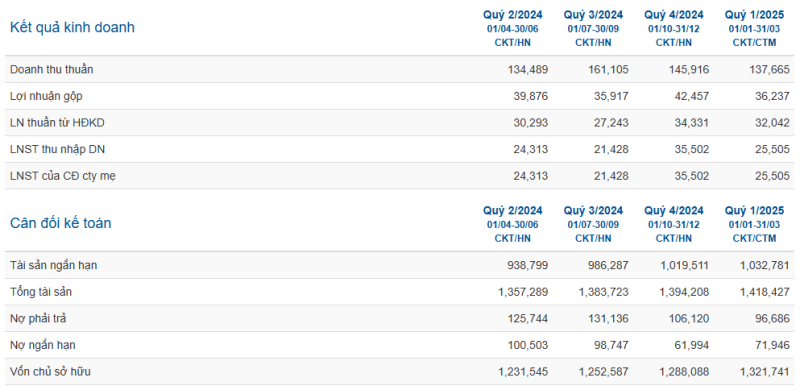The height and width of the screenshot is (386, 800).
Task: Click Quý 4/2024 header in income table
Action: [674, 14]
